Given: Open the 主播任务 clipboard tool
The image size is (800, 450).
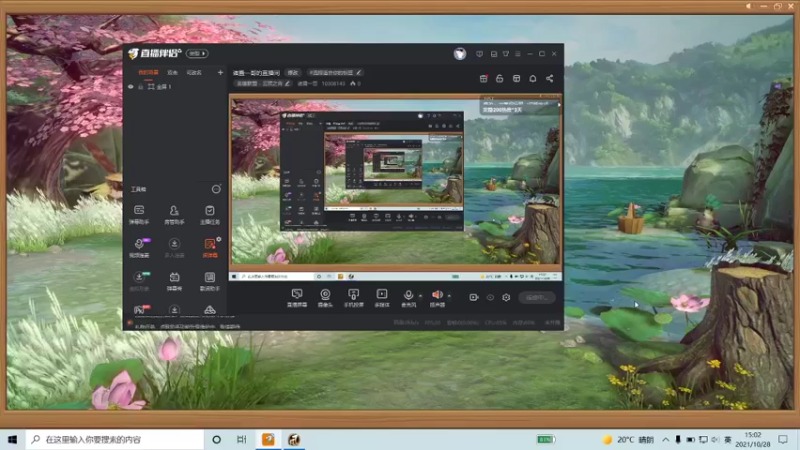Looking at the screenshot, I should click(210, 214).
